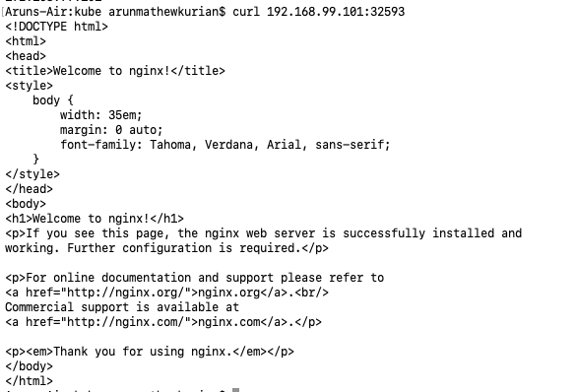Click the font-family Tahoma, Verdana line
This screenshot has height=392, width=575.
coord(224,145)
